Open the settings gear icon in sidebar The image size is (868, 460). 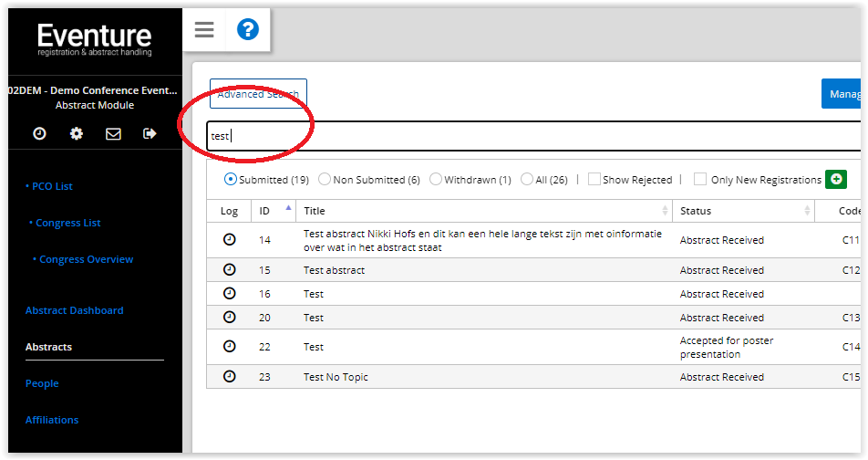coord(77,133)
